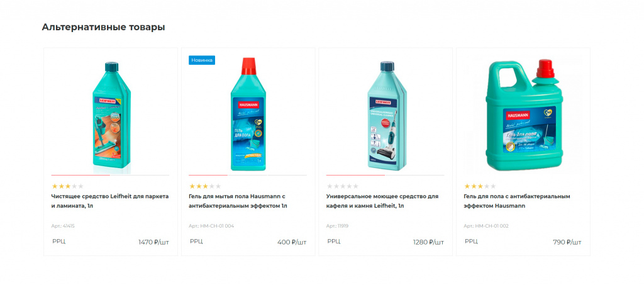Open the Hausmann antibacterial gel jug image
Viewport: 644px width, 285px height.
click(523, 115)
